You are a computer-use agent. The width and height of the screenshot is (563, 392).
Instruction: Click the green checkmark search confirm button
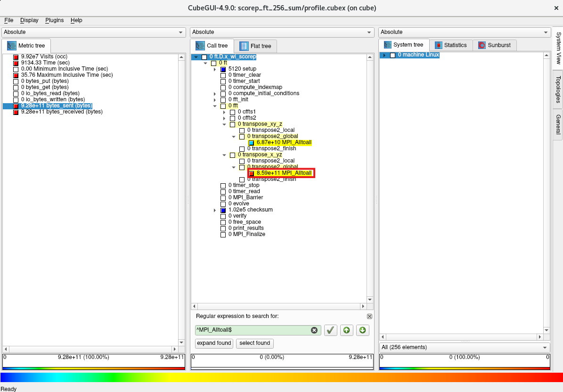click(x=331, y=330)
